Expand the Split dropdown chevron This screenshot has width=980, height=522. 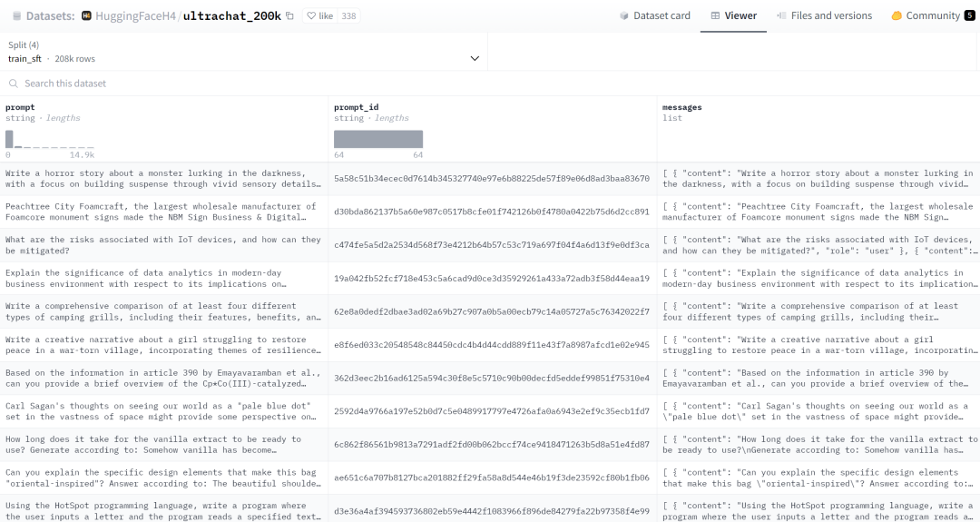click(x=474, y=59)
